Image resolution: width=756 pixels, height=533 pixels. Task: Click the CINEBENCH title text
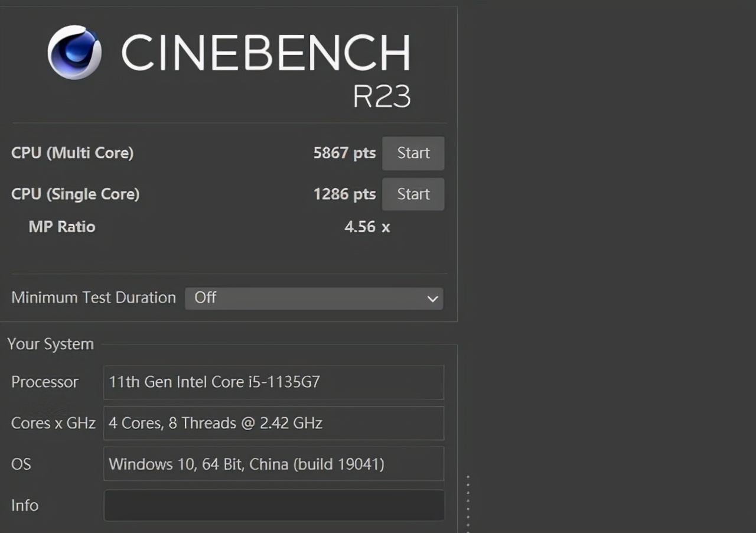coord(266,53)
